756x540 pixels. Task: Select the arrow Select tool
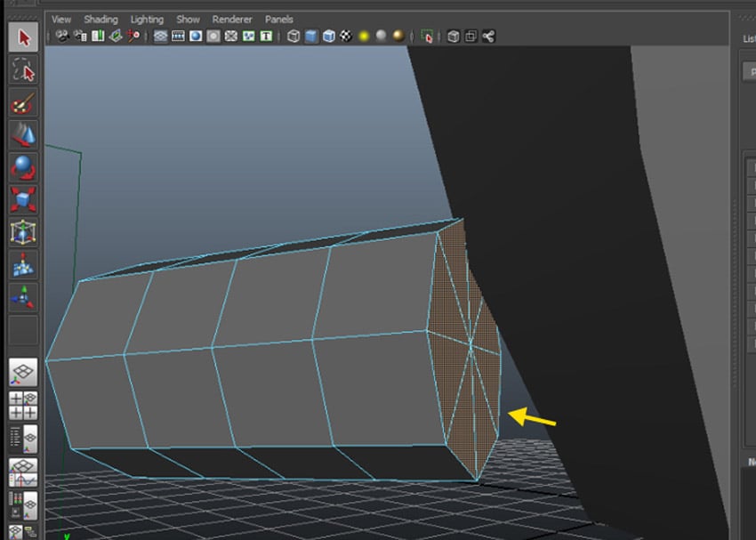pos(23,37)
